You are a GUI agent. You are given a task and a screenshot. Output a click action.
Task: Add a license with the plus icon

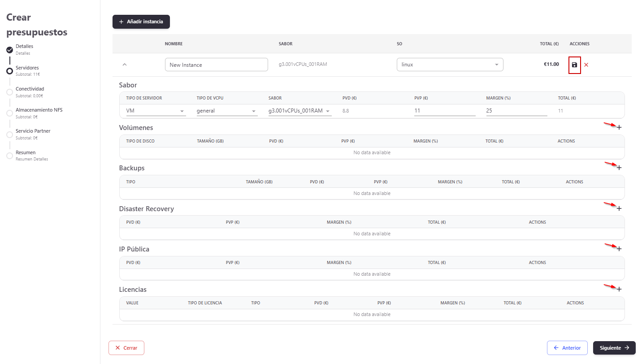(619, 289)
